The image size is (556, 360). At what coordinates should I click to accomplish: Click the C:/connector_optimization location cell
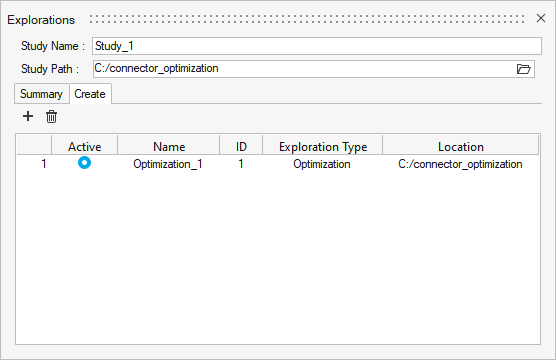coord(460,164)
